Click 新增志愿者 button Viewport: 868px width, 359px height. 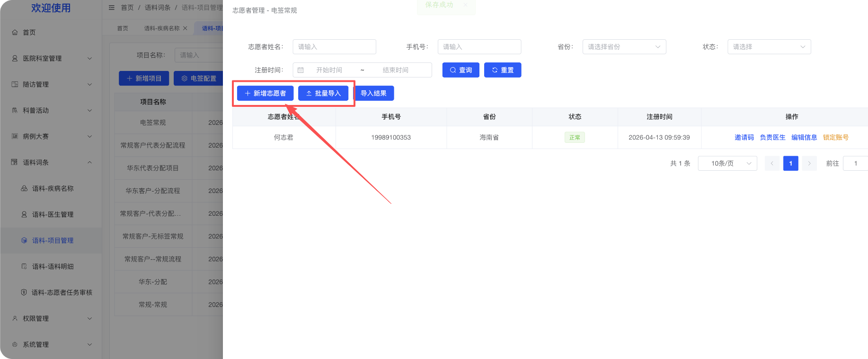pos(265,94)
